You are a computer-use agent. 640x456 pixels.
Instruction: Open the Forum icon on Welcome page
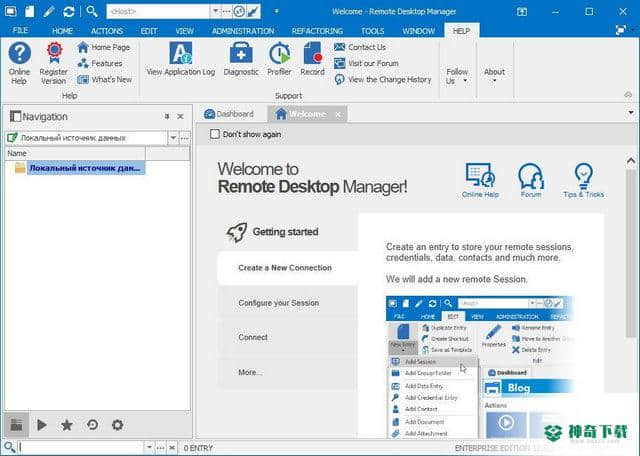pyautogui.click(x=531, y=180)
